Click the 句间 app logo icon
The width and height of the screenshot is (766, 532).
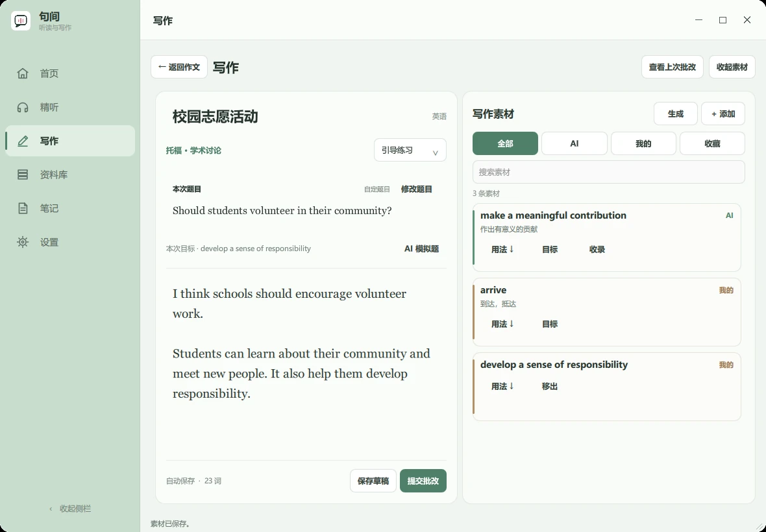coord(21,21)
